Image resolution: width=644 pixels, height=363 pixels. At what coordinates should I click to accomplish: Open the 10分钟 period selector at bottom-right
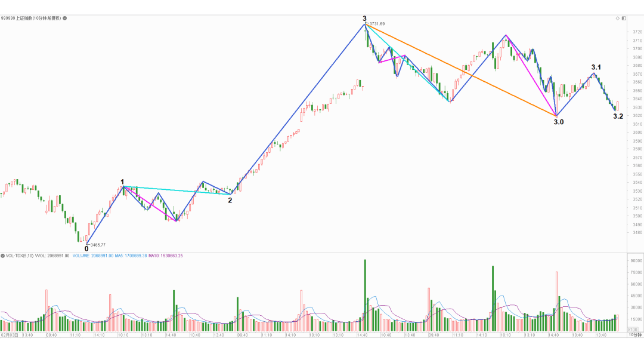[x=635, y=336]
